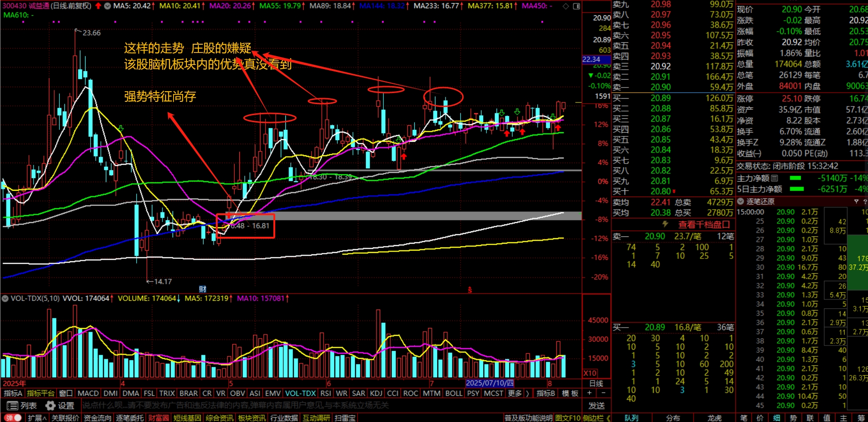Click the minus zoom-out button near 模板

tap(603, 393)
